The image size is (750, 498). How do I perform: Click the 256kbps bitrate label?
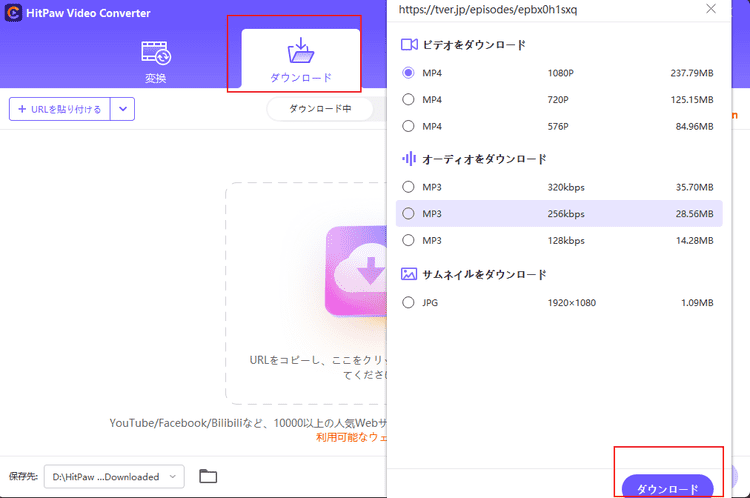coord(566,214)
